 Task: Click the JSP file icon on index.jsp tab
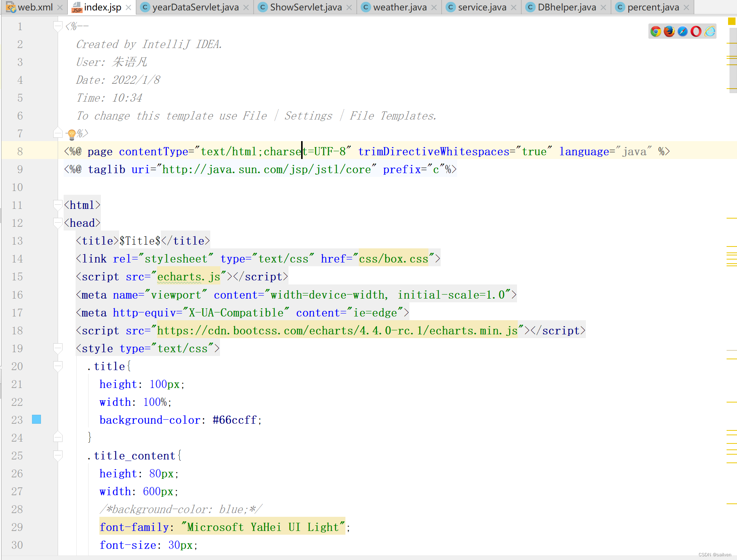pos(77,7)
